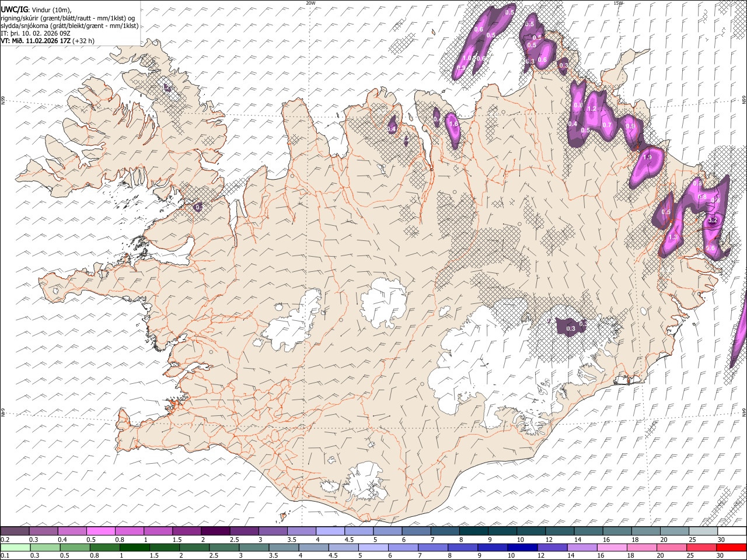
Task: Select the bright red swatch labelled 30
Action: (x=731, y=547)
